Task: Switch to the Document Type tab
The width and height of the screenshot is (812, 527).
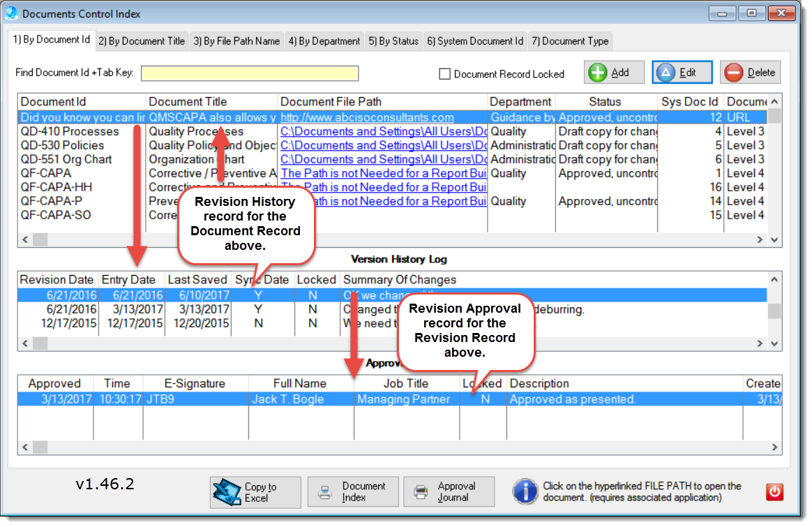Action: [x=569, y=40]
